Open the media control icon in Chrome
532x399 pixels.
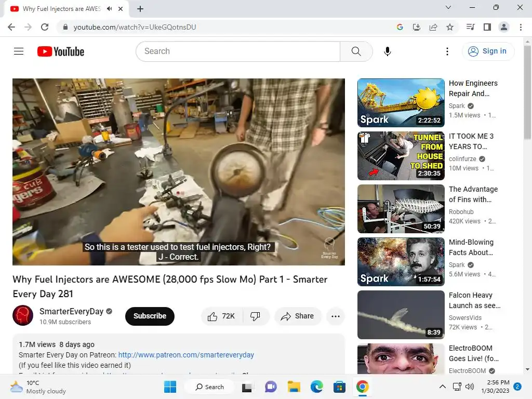[x=470, y=27]
